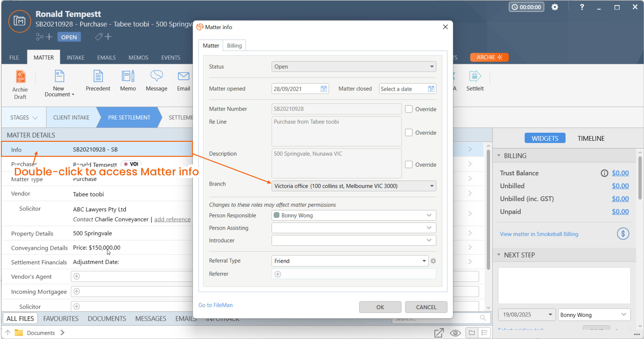Open the EMAILS ribbon tab
This screenshot has width=644, height=339.
106,58
